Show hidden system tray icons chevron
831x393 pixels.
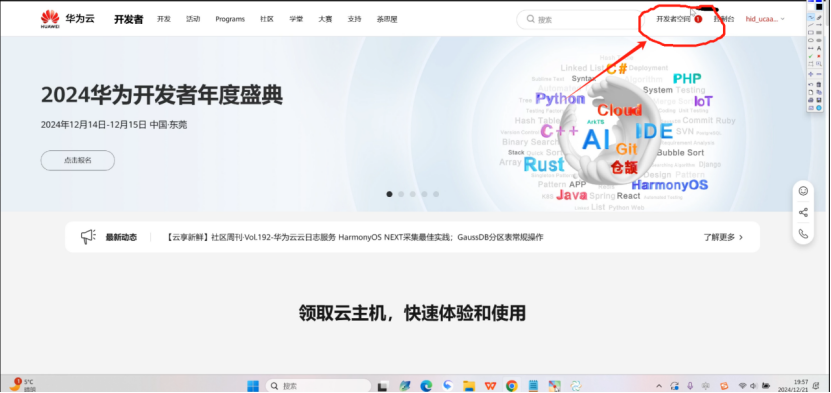tap(659, 386)
